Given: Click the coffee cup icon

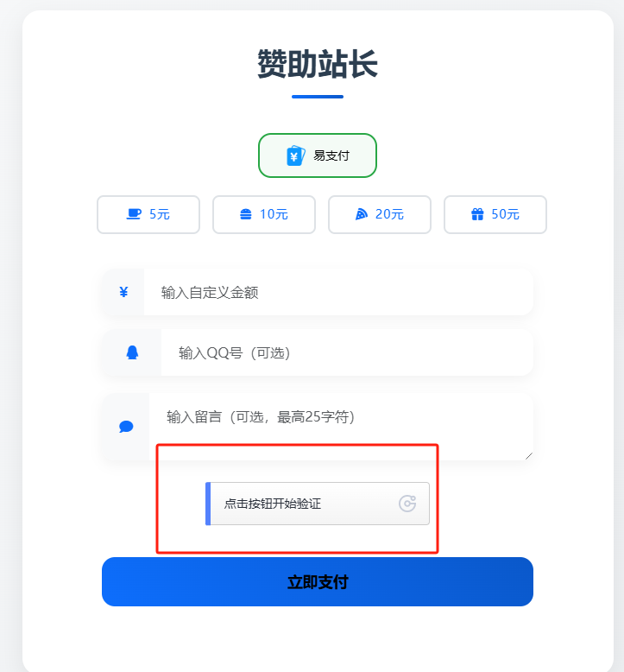Looking at the screenshot, I should tap(134, 214).
